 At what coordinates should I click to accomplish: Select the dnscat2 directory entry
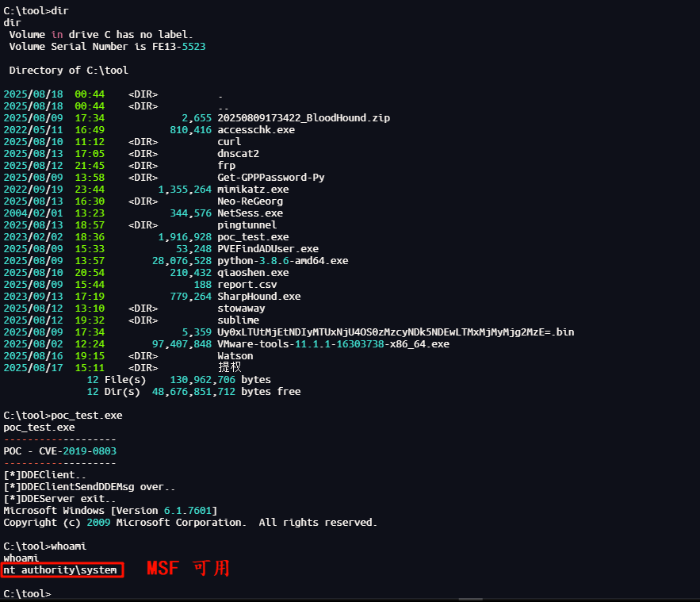pyautogui.click(x=238, y=154)
